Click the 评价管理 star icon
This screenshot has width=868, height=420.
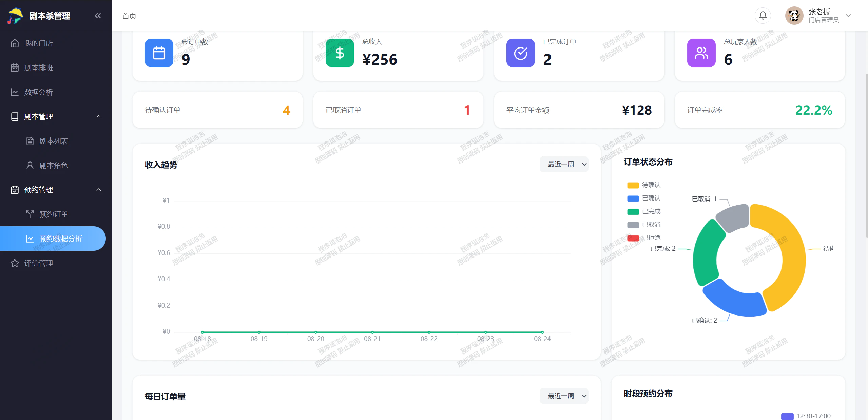point(15,263)
